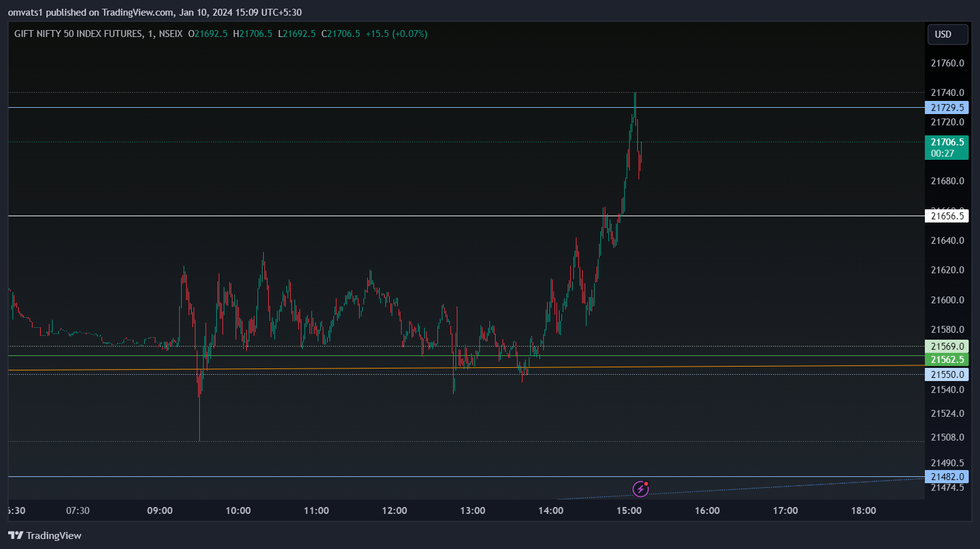Click the TradingView logo in footer
The width and height of the screenshot is (980, 549).
44,535
